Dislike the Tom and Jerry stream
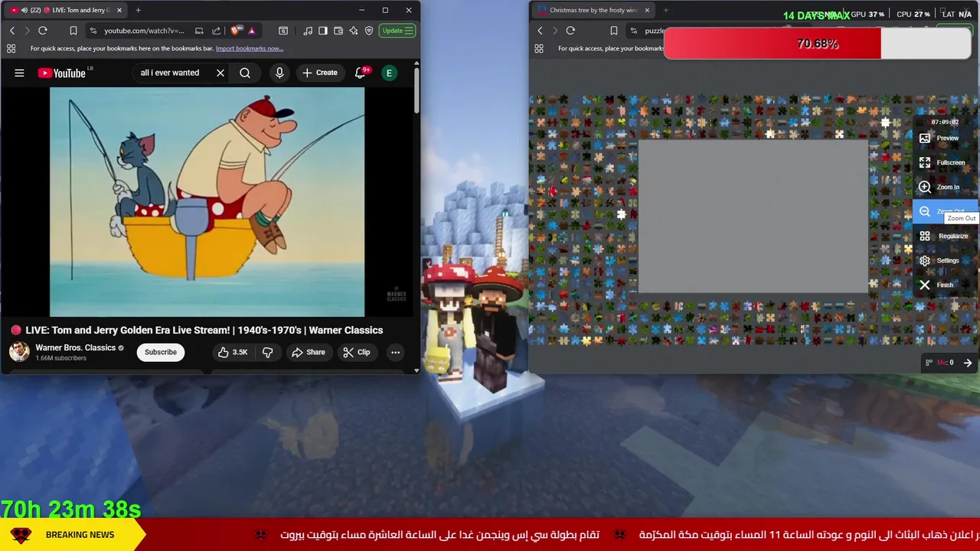Screen dimensions: 980x551 (267, 352)
